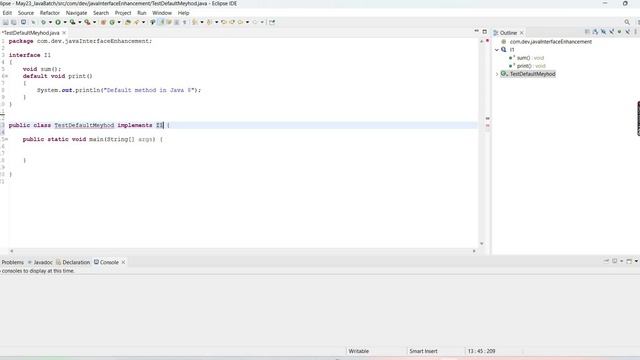The width and height of the screenshot is (640, 360).
Task: Click the 13 : 45 : 209 cursor position
Action: tap(481, 351)
